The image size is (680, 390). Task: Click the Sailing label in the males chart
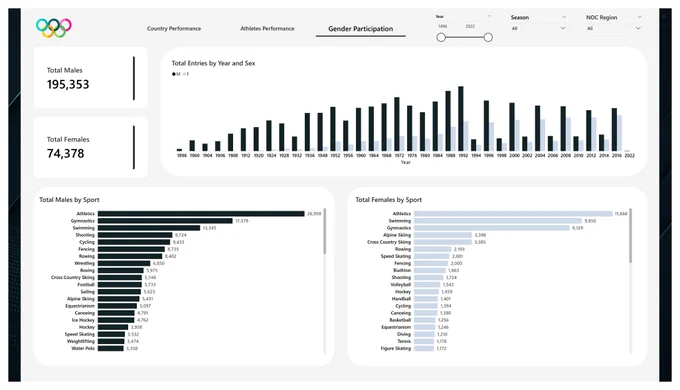(88, 292)
